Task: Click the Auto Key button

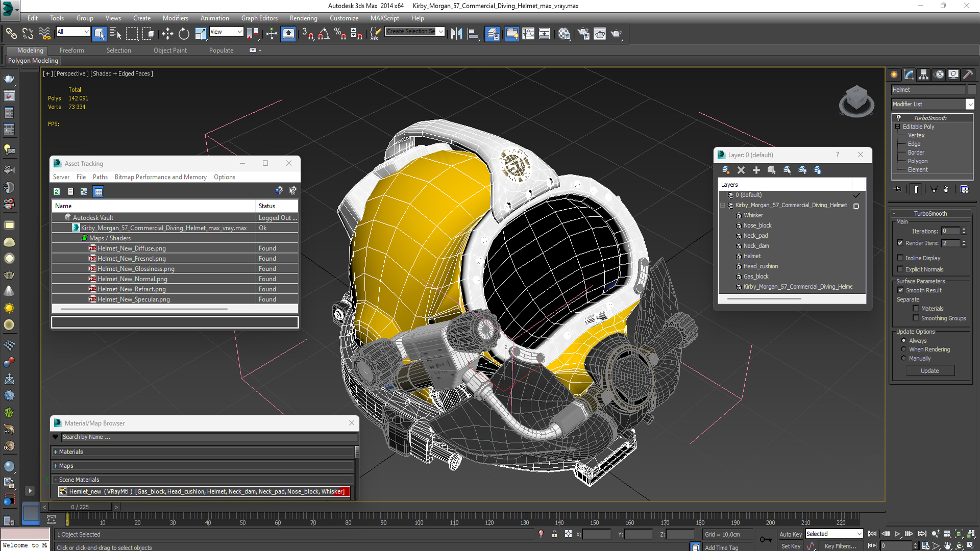Action: (x=790, y=534)
